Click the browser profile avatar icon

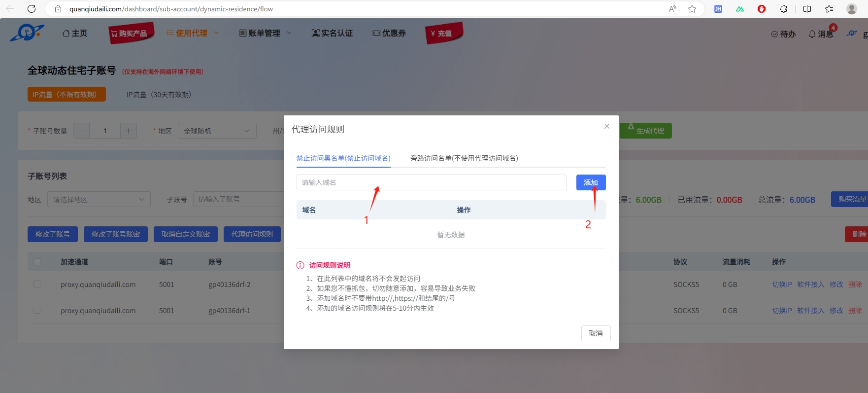coord(851,9)
